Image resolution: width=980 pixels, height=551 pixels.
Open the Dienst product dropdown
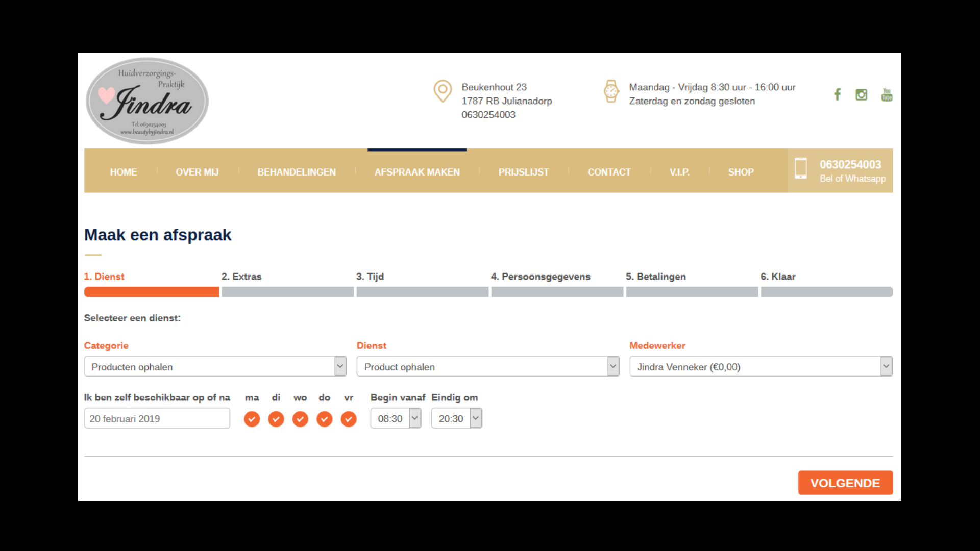[x=488, y=366]
